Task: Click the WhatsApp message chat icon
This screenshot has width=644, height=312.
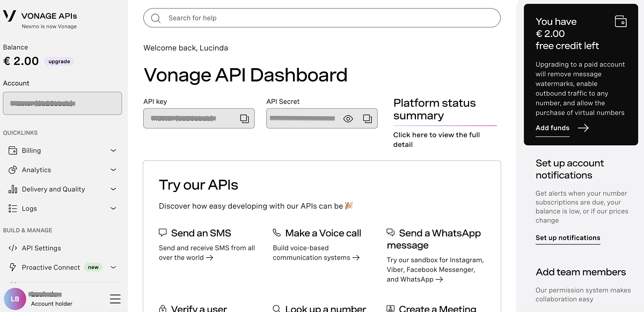Action: (391, 233)
